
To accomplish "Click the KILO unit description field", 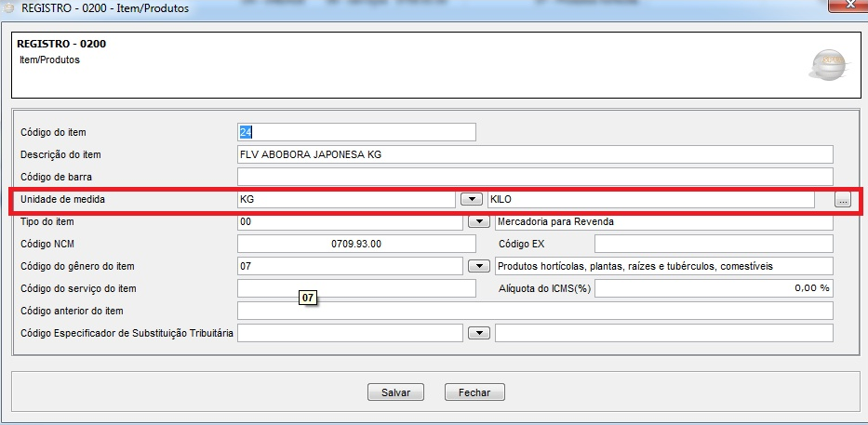I will pyautogui.click(x=650, y=199).
